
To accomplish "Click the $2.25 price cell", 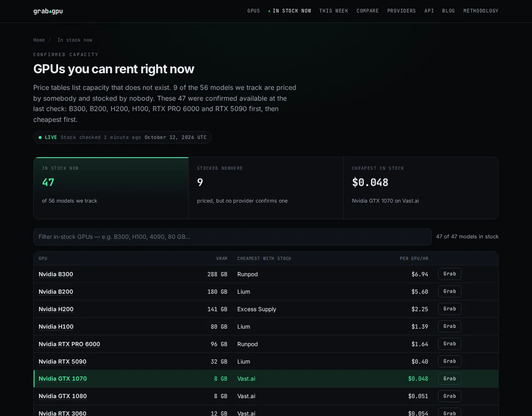I will [420, 309].
